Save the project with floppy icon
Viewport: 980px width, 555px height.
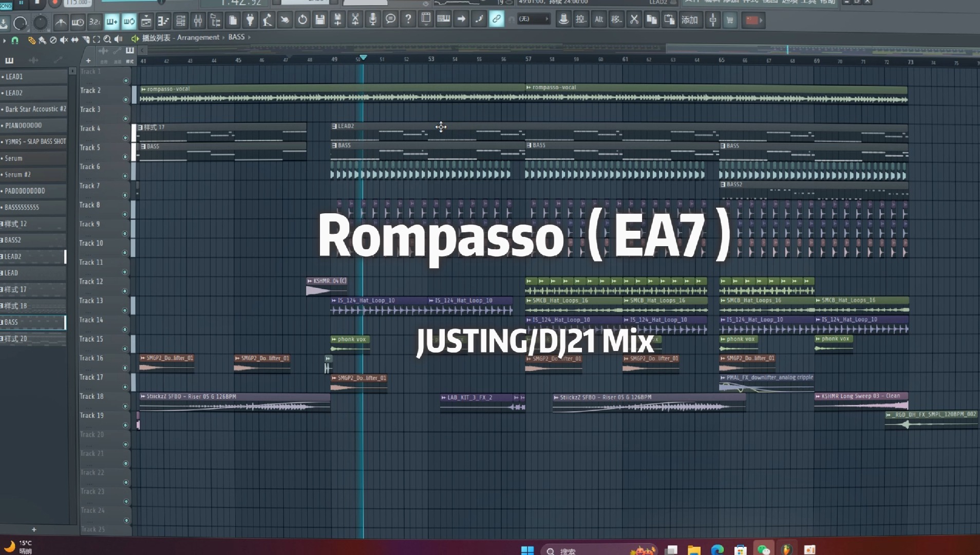[x=320, y=20]
